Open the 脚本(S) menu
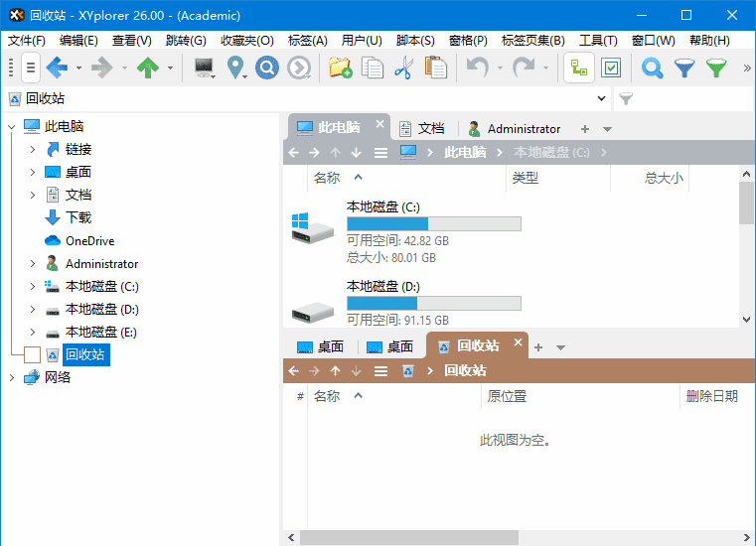The image size is (756, 546). click(415, 41)
